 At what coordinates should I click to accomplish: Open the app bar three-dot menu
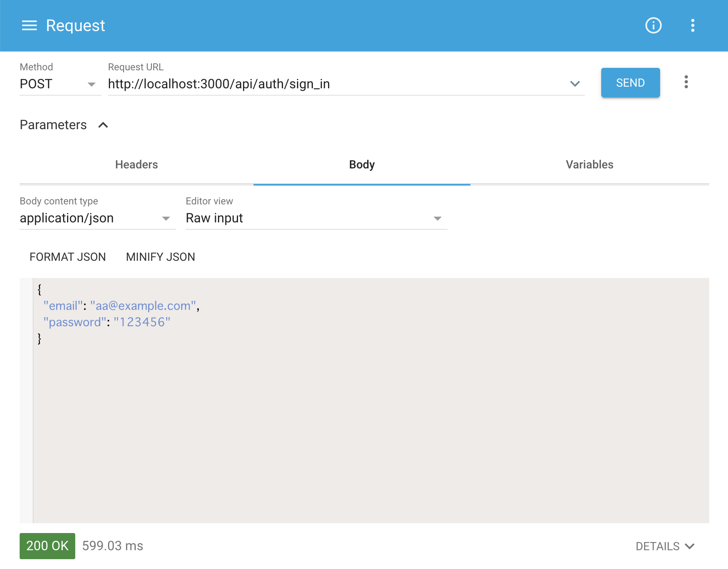(x=692, y=26)
